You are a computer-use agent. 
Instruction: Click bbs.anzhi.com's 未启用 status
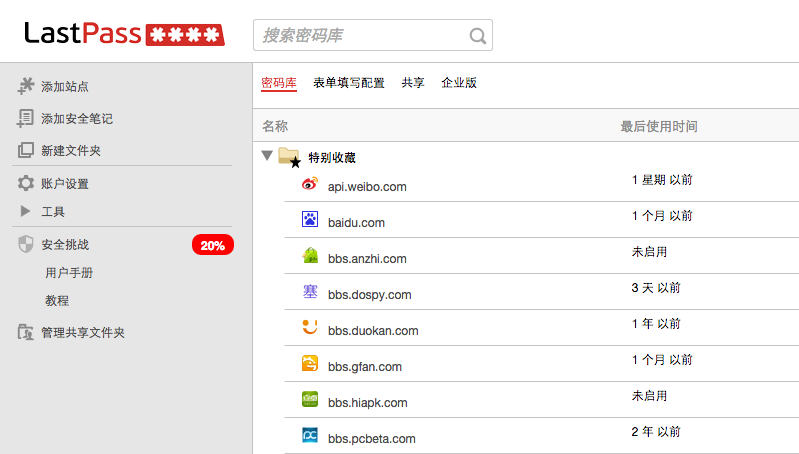pos(649,252)
